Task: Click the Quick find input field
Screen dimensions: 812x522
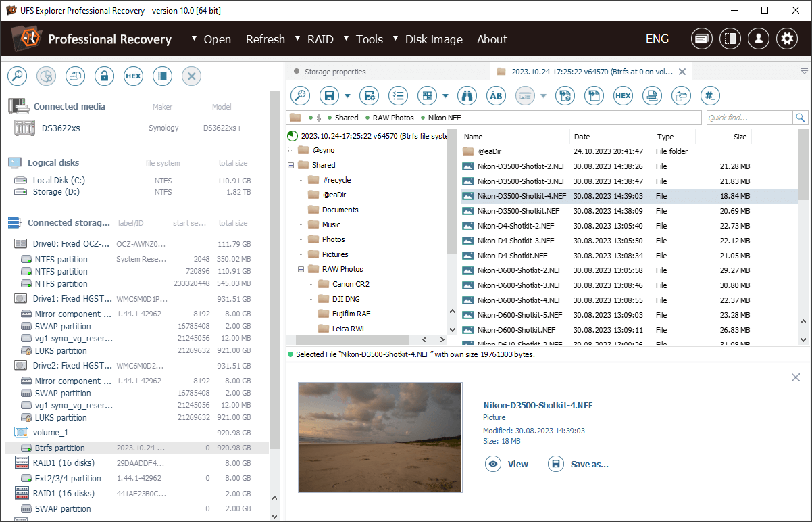Action: pos(749,118)
